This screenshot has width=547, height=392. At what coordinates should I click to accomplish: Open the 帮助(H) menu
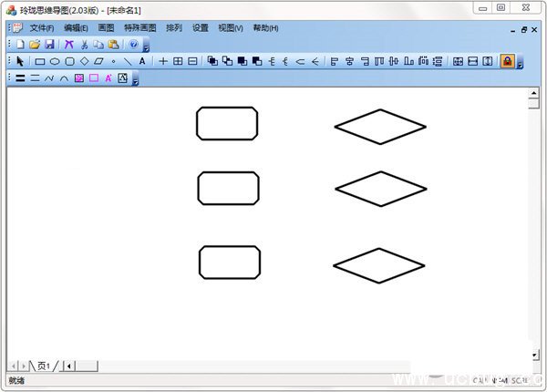coord(266,28)
